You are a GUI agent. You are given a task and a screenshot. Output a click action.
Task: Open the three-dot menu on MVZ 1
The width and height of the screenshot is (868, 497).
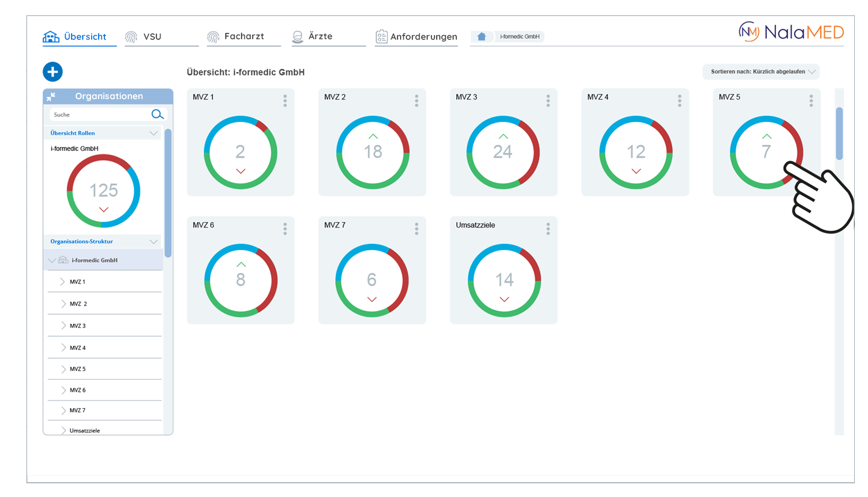click(x=285, y=101)
